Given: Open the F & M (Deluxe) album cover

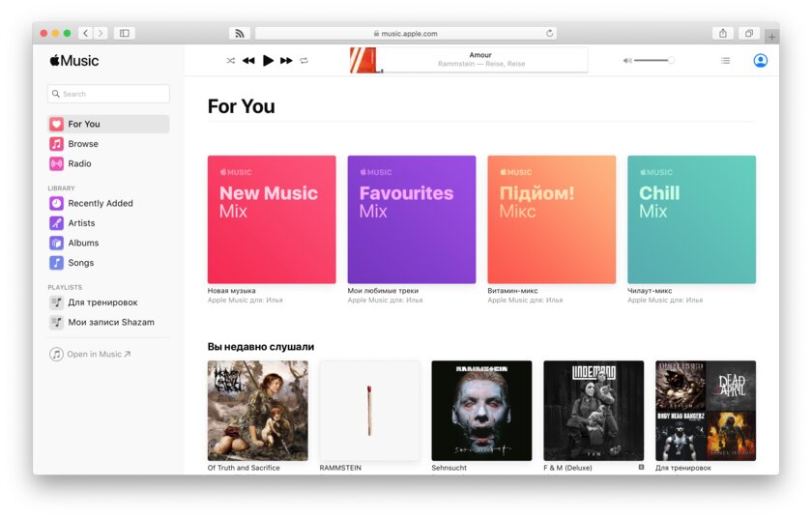Looking at the screenshot, I should [594, 411].
